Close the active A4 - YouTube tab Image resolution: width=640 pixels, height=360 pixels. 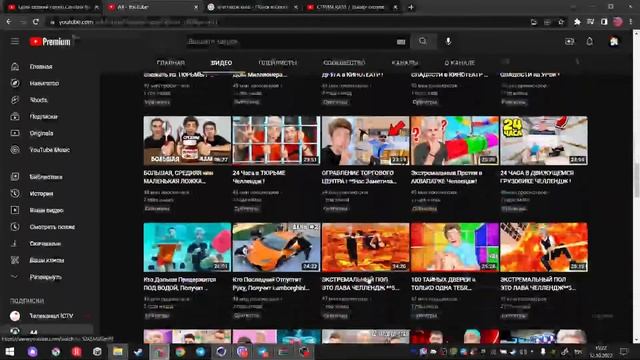[196, 7]
